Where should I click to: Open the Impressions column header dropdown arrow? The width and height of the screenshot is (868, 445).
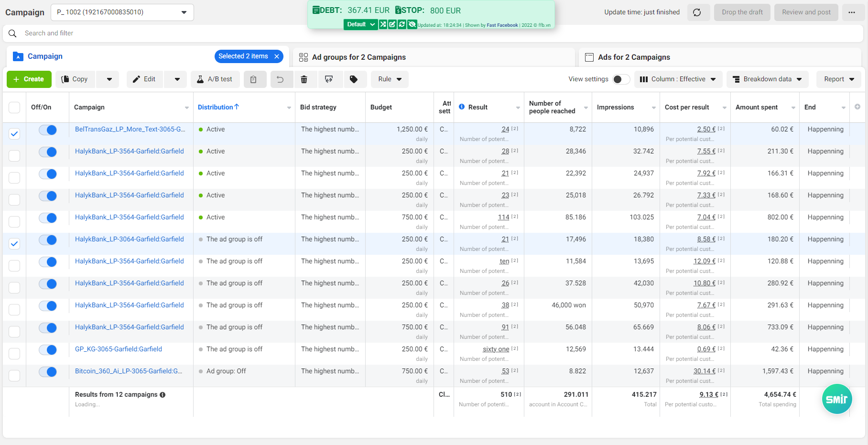[x=654, y=108]
